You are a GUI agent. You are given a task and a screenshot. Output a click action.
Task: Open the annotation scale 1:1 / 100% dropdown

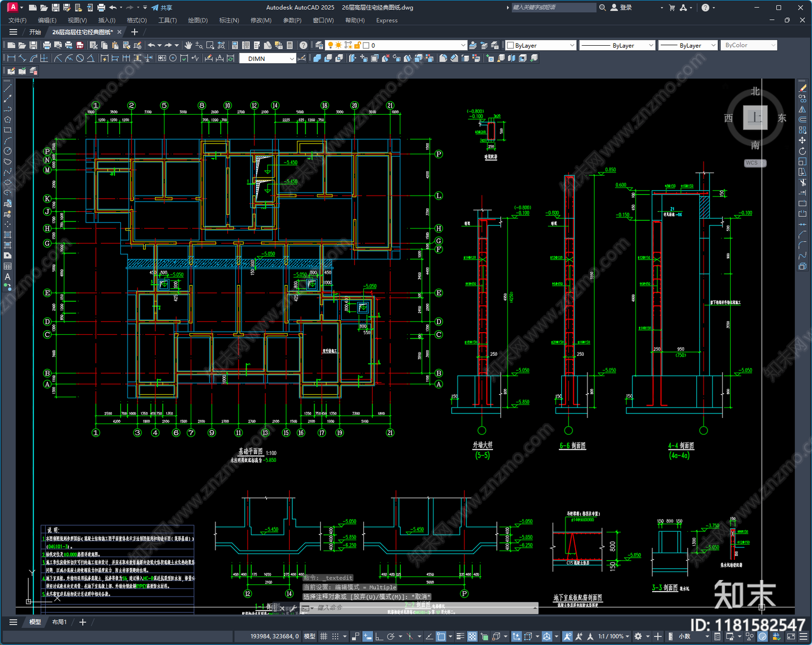point(614,636)
